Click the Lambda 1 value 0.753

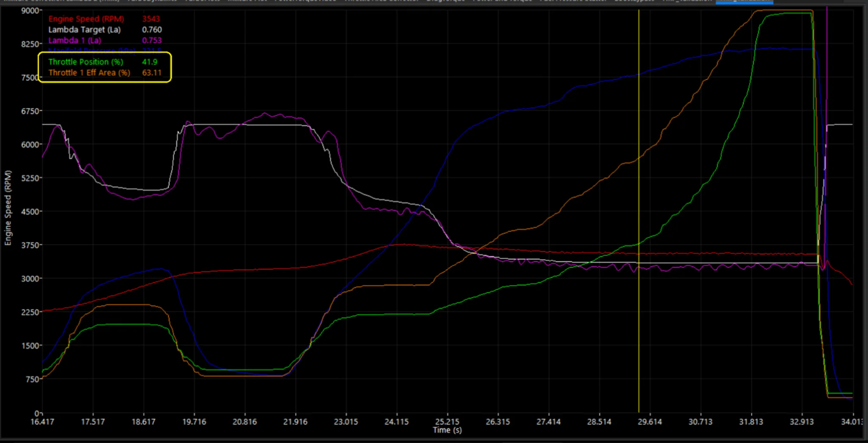pos(152,41)
